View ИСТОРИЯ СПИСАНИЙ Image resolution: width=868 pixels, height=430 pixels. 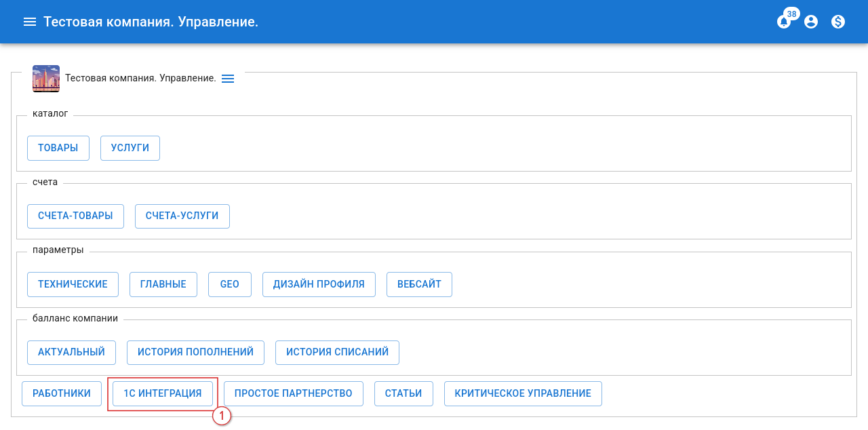[337, 352]
